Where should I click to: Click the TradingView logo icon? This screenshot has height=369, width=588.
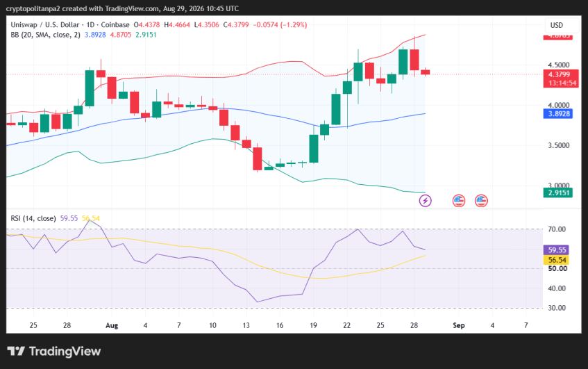(x=16, y=351)
